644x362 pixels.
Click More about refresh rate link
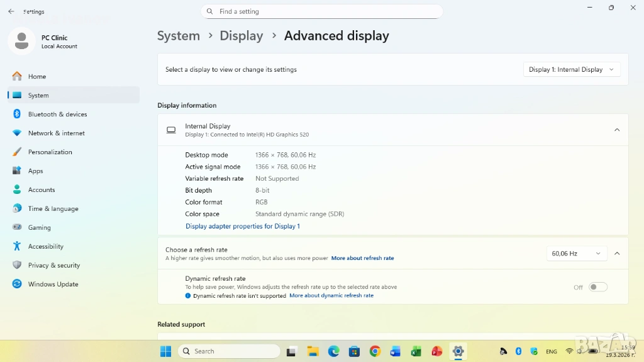pyautogui.click(x=362, y=258)
